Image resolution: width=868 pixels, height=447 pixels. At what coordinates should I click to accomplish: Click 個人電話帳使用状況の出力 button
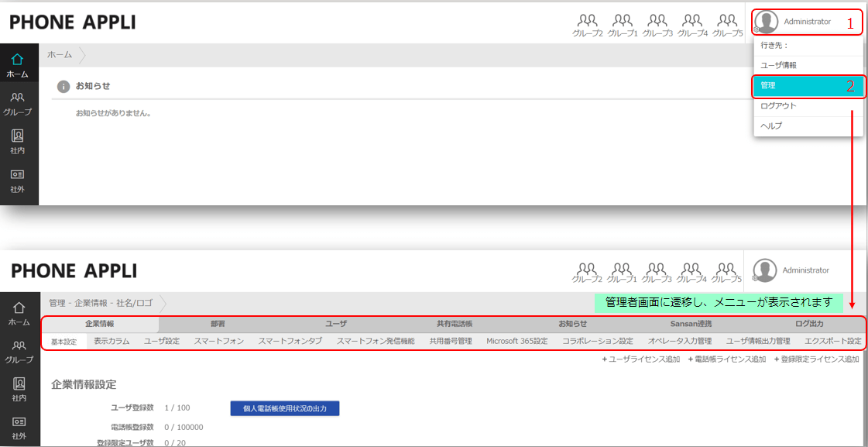tap(284, 409)
